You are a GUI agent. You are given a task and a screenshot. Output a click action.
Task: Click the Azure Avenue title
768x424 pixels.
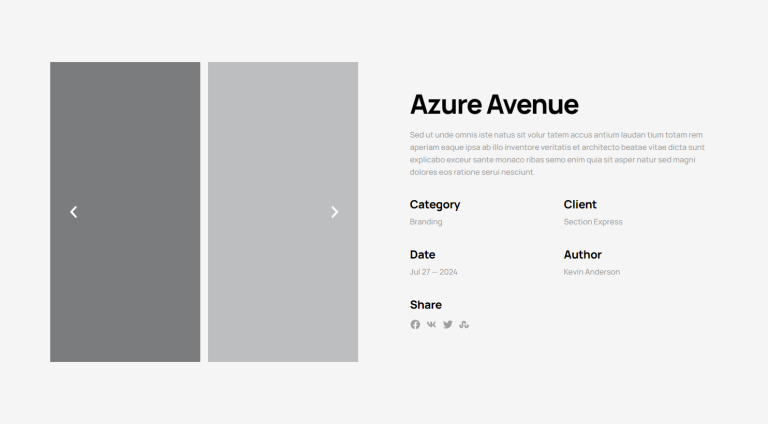point(494,104)
